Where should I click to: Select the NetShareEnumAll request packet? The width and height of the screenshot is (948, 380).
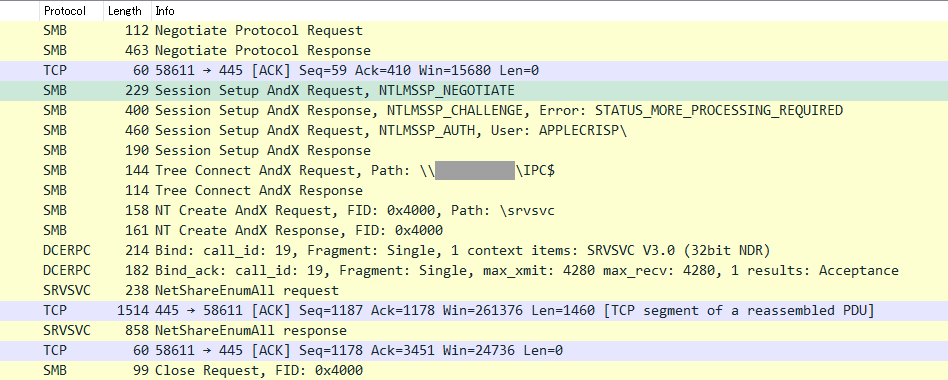pyautogui.click(x=474, y=290)
